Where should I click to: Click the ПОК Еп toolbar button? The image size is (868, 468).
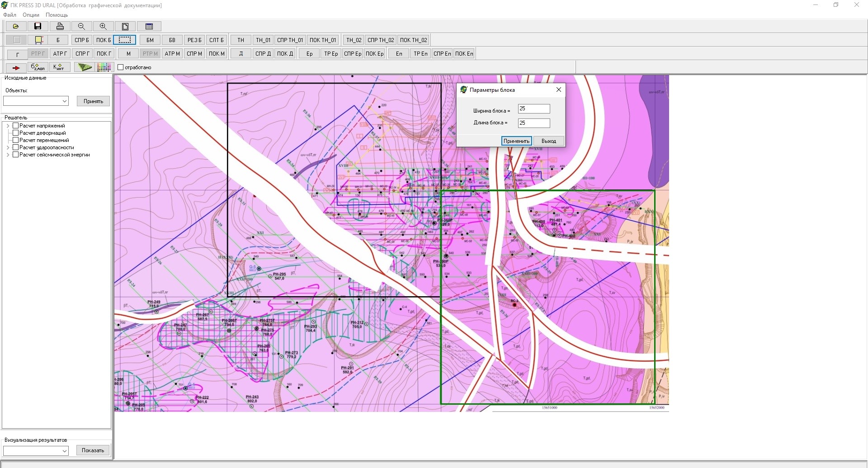tap(464, 54)
